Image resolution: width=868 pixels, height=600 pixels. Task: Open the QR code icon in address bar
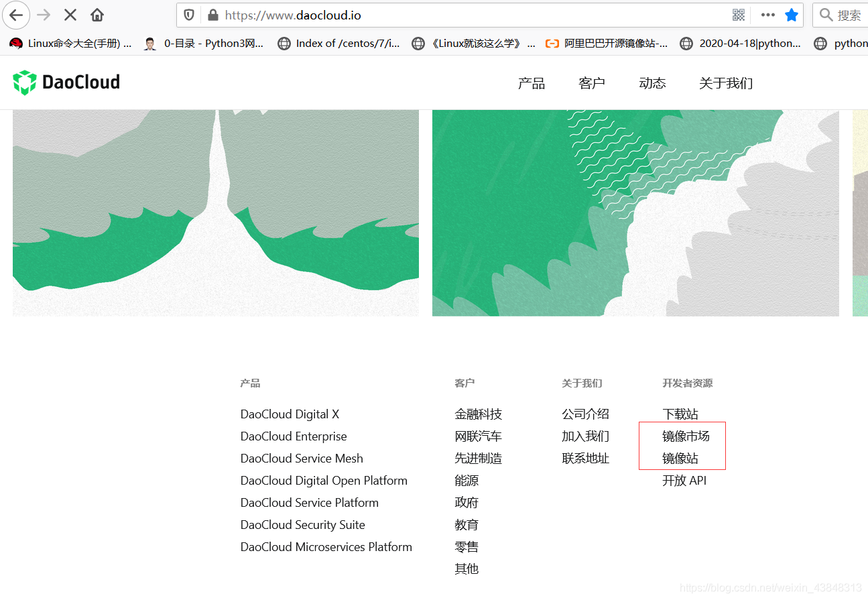tap(739, 15)
